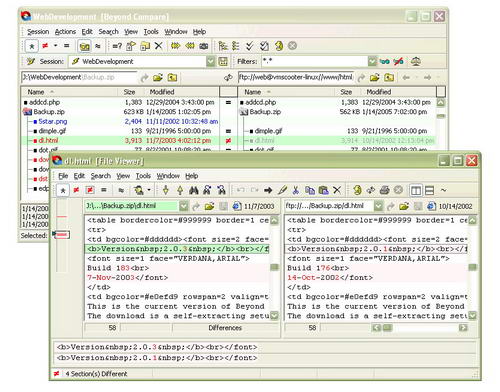Open the Filters dropdown arrow

tap(372, 61)
